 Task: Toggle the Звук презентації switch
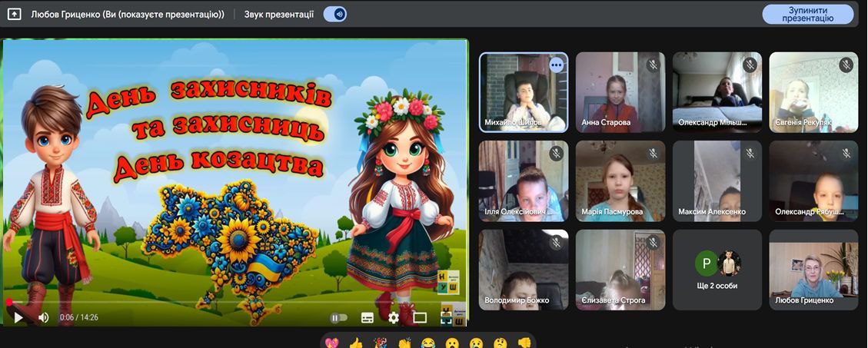334,14
